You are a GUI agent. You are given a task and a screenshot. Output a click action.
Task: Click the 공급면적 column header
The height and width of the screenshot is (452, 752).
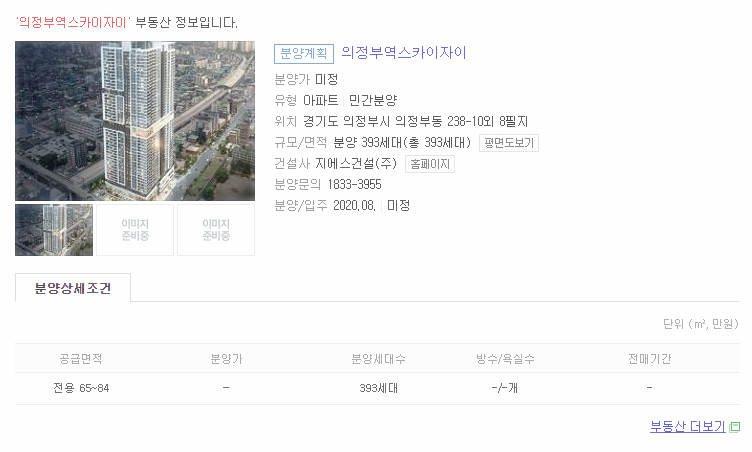coord(81,359)
